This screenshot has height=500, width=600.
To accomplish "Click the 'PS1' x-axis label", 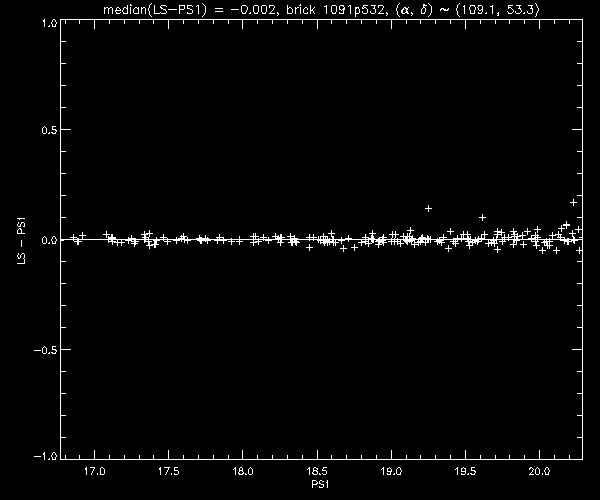I will (320, 484).
